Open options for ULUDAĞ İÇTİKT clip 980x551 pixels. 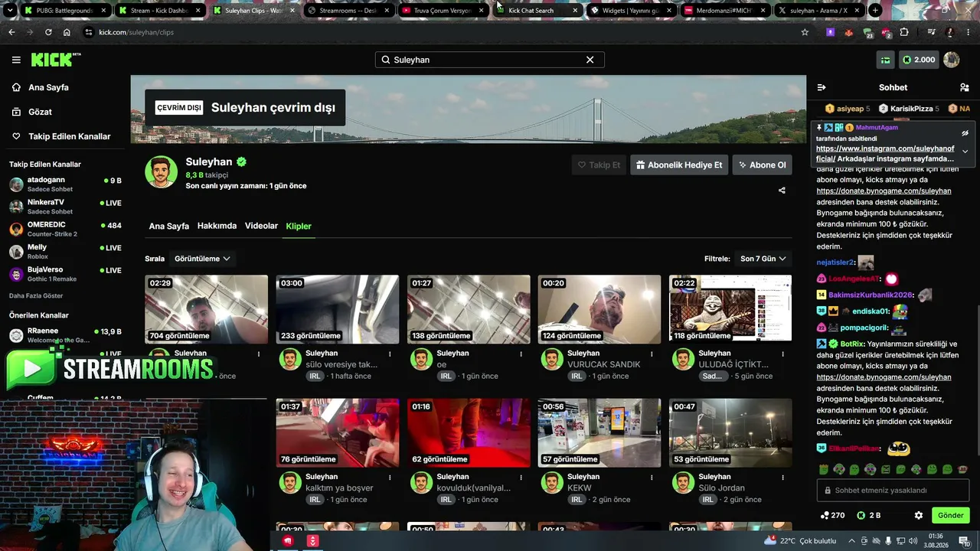pyautogui.click(x=782, y=354)
